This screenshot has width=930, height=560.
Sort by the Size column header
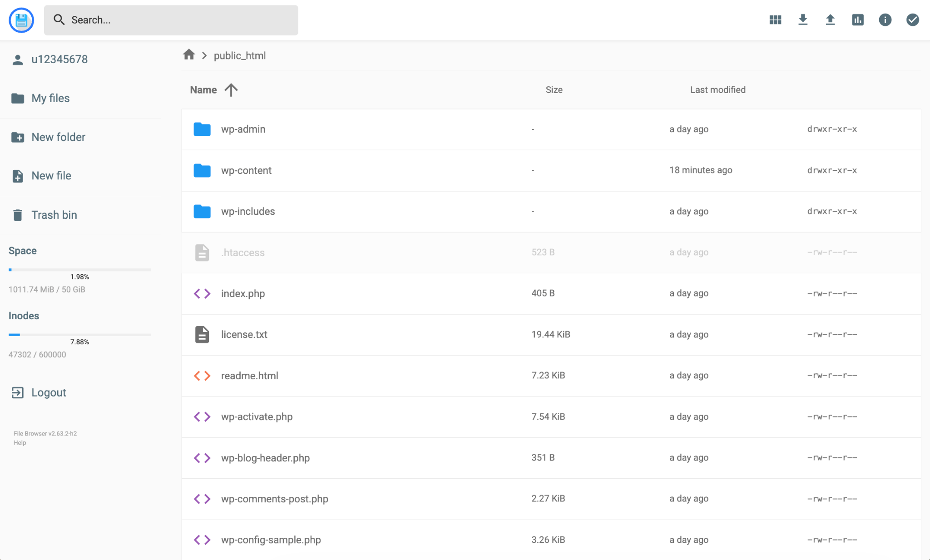pos(554,90)
